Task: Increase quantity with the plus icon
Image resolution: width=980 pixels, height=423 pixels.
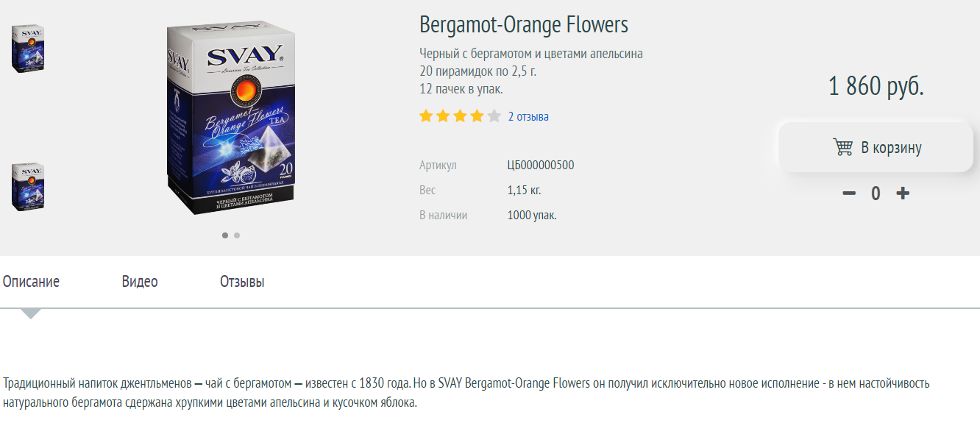Action: (x=903, y=193)
